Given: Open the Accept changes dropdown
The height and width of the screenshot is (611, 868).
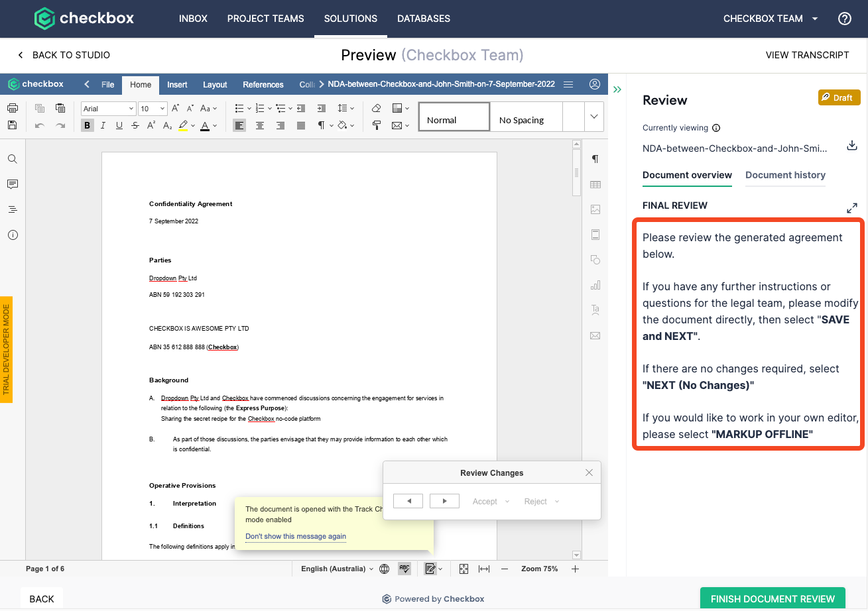Looking at the screenshot, I should [491, 502].
